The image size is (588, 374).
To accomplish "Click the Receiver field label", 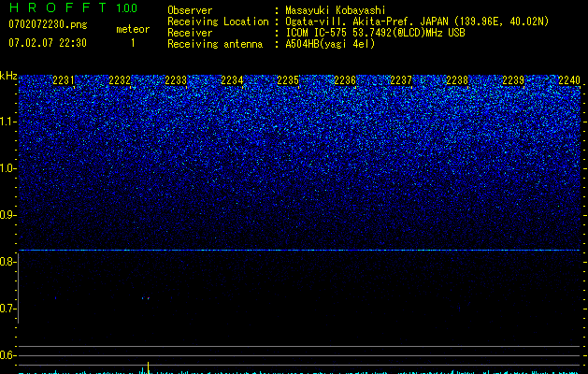I will click(190, 33).
